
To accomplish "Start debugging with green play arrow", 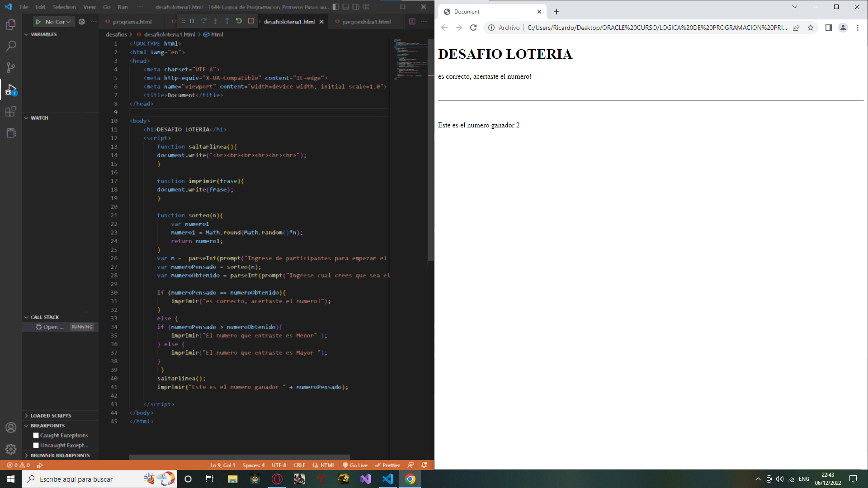I will (x=38, y=22).
